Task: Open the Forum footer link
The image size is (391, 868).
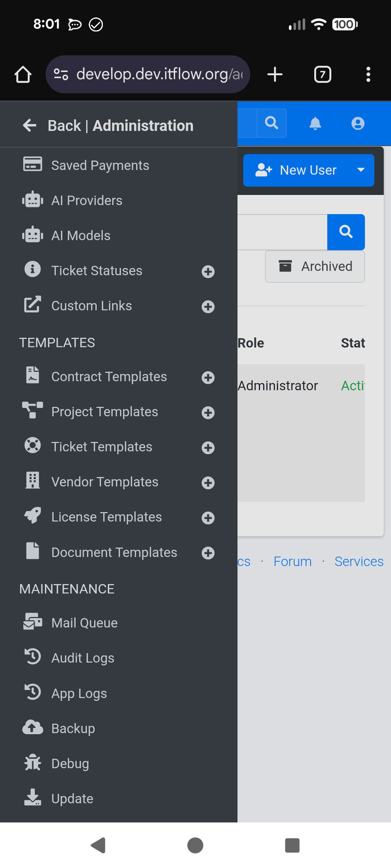Action: (x=293, y=561)
